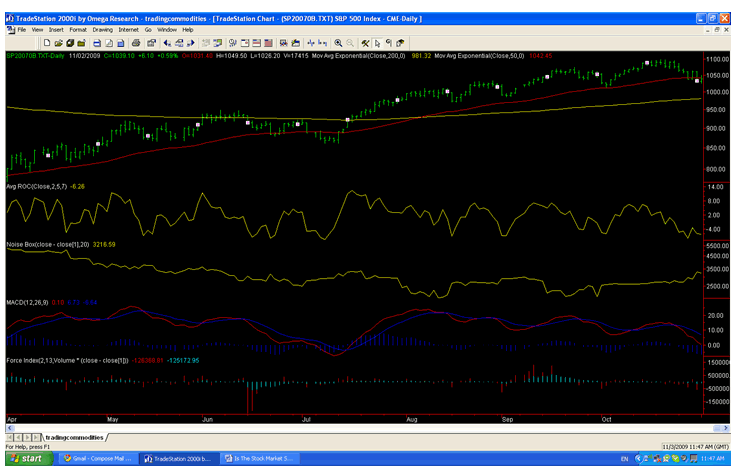Open the File menu
This screenshot has height=474, width=738.
click(x=21, y=30)
